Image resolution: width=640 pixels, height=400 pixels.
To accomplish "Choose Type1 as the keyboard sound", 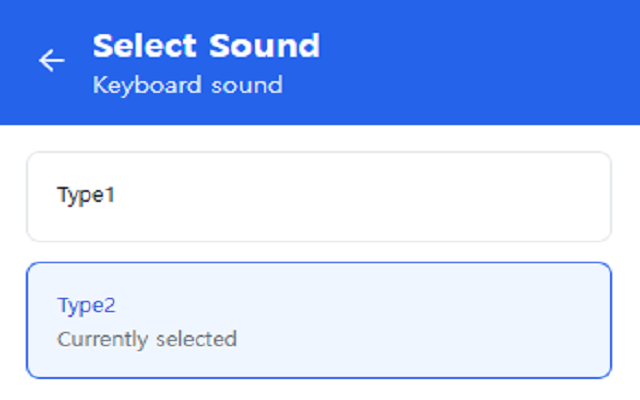I will click(318, 196).
